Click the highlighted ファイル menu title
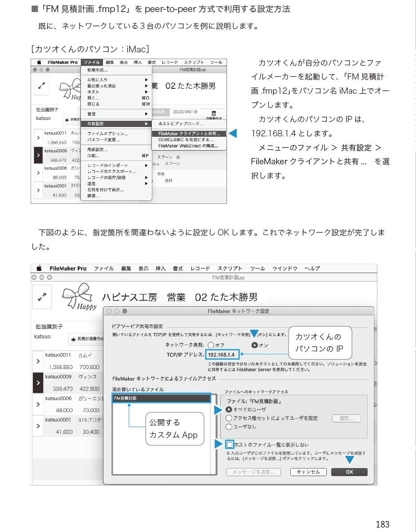Screen dimensions: 416x532 pyautogui.click(x=91, y=63)
